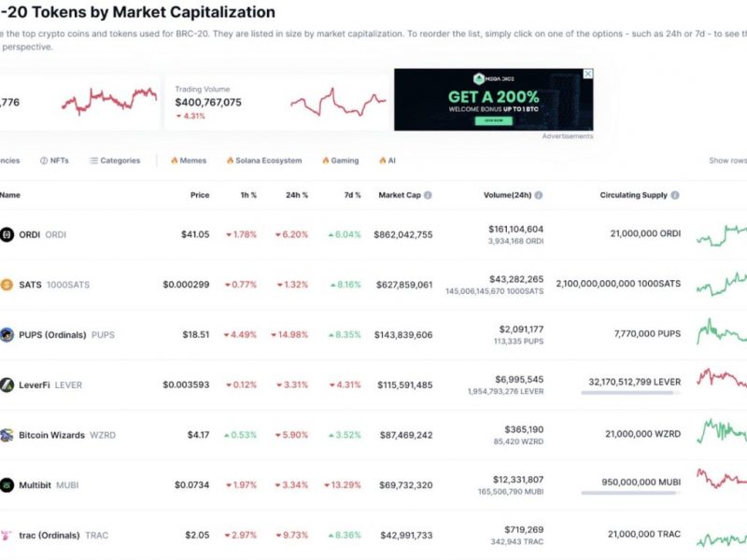The height and width of the screenshot is (560, 747).
Task: Sort the list by Price column
Action: click(x=200, y=195)
